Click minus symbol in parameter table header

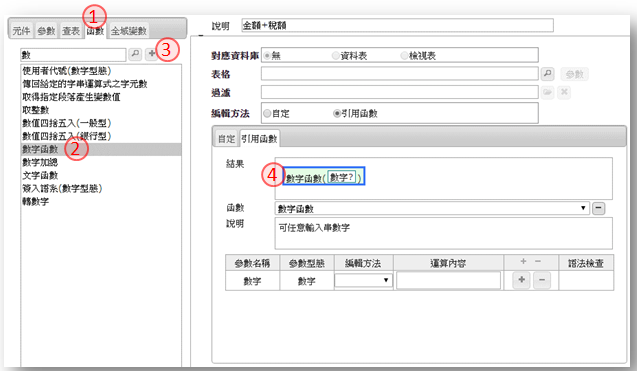pos(538,261)
